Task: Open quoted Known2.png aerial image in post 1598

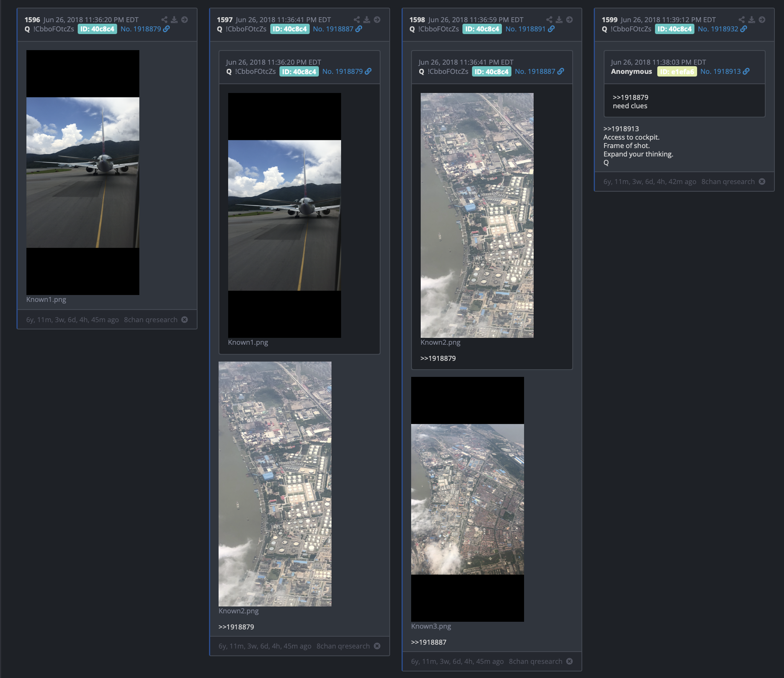Action: pos(477,215)
